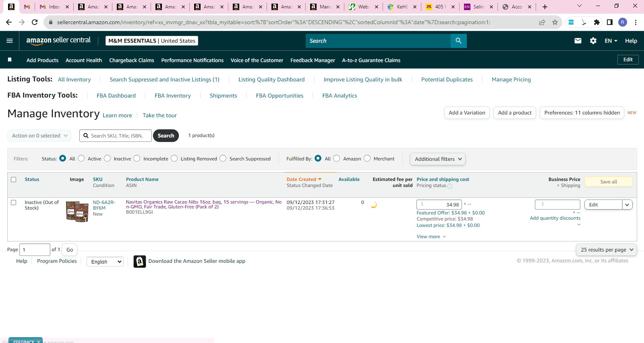Check the select-all header checkbox

13,179
